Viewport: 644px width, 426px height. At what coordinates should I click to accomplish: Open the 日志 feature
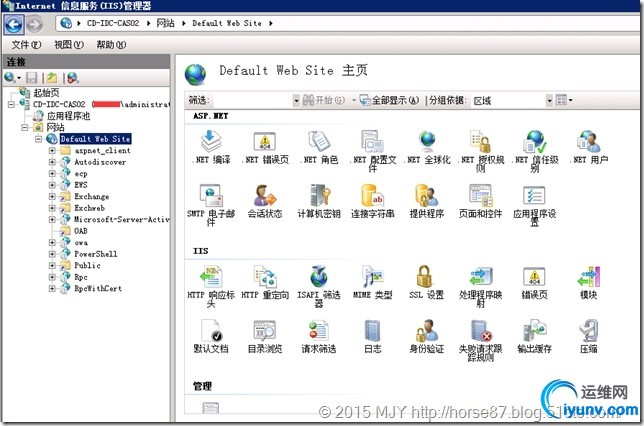tap(373, 336)
